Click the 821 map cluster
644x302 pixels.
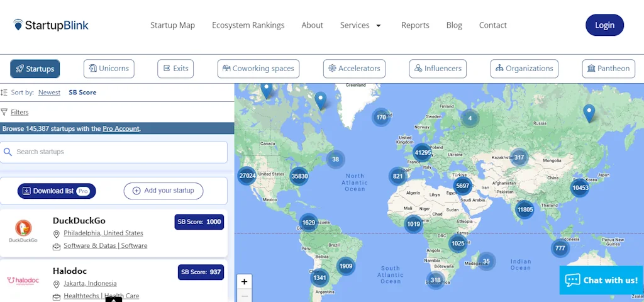(397, 176)
